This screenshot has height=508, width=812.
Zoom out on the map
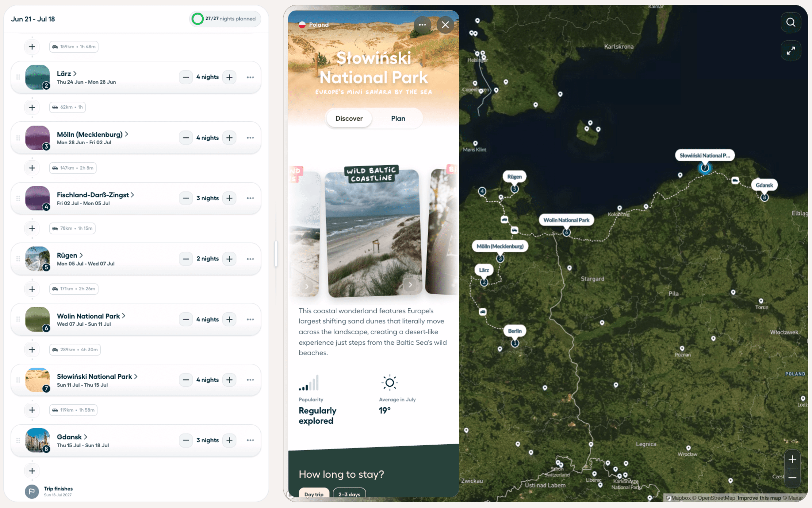[x=792, y=477]
